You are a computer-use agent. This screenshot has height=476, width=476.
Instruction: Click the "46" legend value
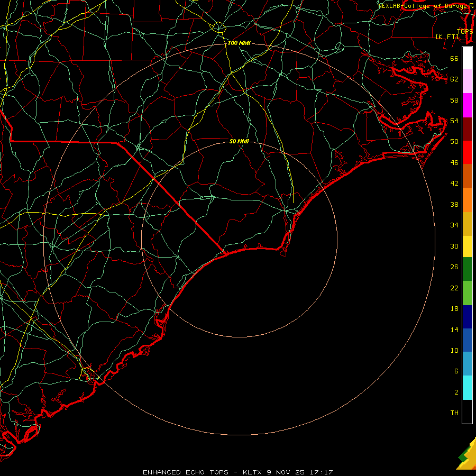pyautogui.click(x=454, y=163)
